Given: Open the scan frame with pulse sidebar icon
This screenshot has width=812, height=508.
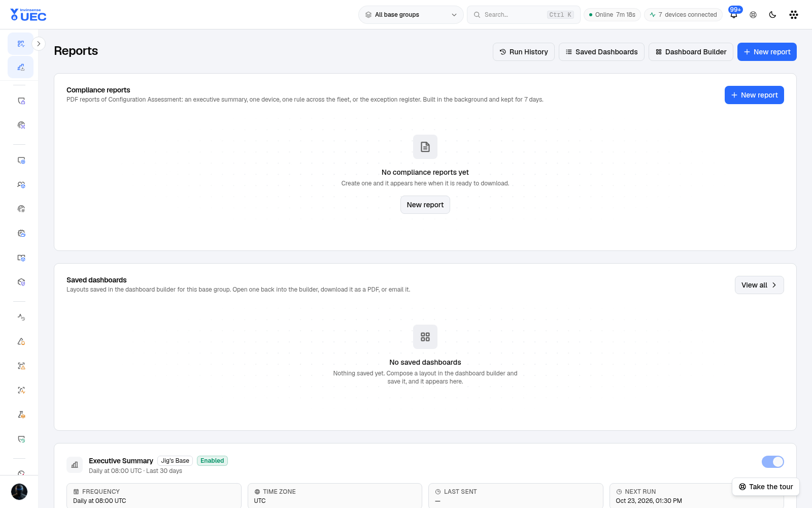Looking at the screenshot, I should [x=21, y=390].
